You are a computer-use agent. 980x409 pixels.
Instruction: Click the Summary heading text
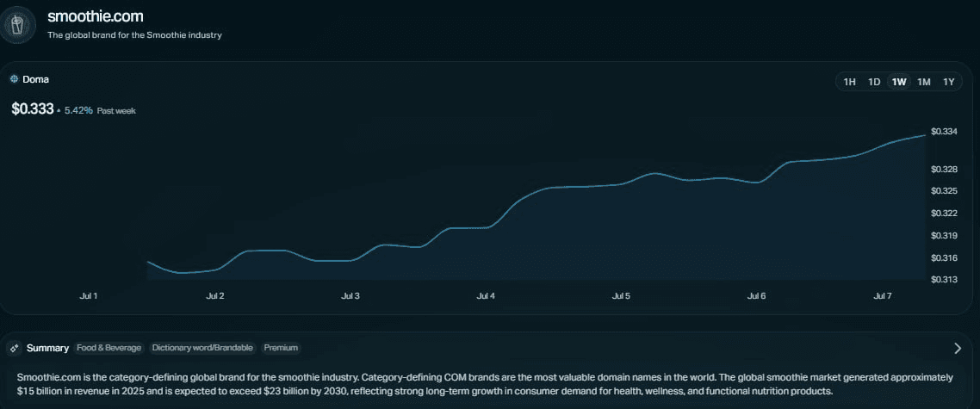(47, 348)
